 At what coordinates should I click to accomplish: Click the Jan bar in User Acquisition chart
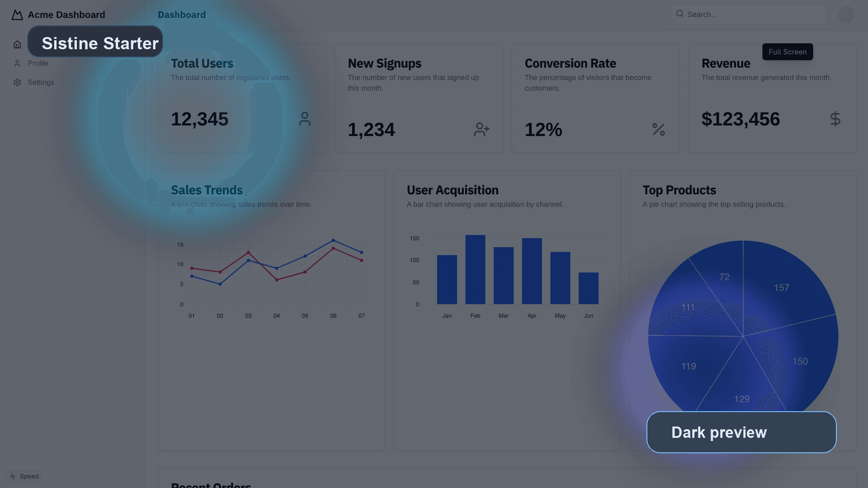tap(447, 279)
